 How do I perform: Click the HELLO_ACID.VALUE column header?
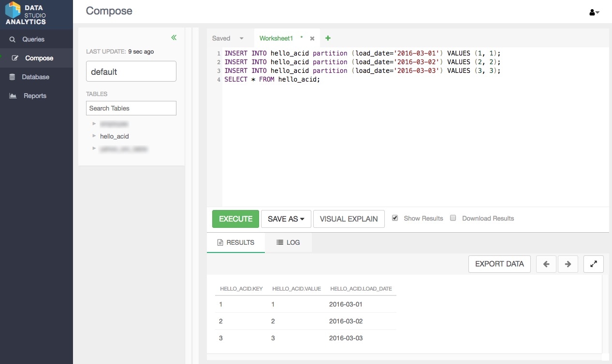[x=297, y=289]
